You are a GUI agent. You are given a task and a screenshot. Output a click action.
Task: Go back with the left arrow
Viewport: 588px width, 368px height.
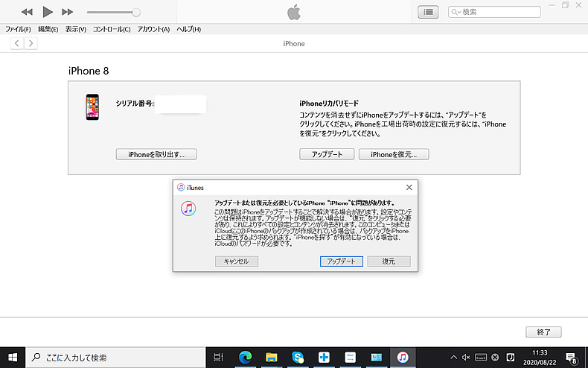click(x=17, y=43)
